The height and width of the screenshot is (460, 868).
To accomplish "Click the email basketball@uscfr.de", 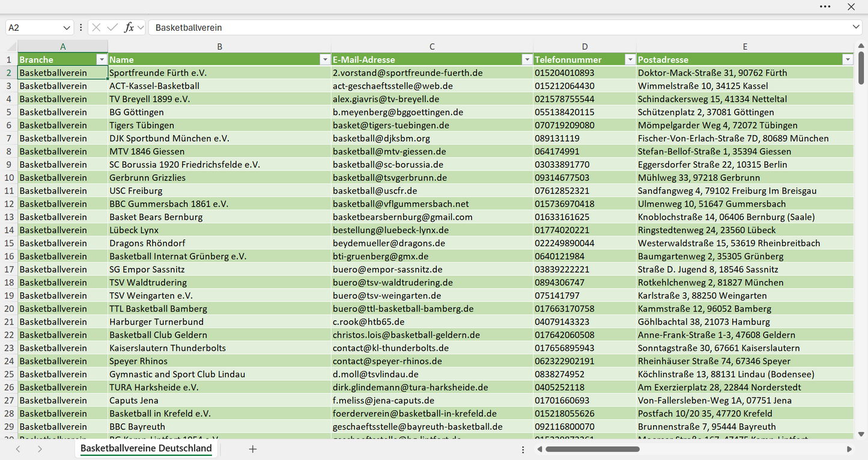I will (x=432, y=190).
